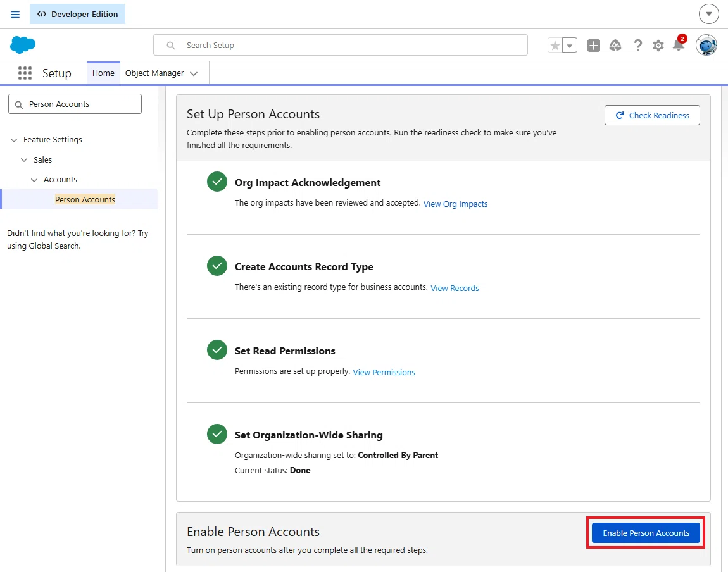The width and height of the screenshot is (728, 572).
Task: Click the Enable Person Accounts button
Action: (x=646, y=533)
